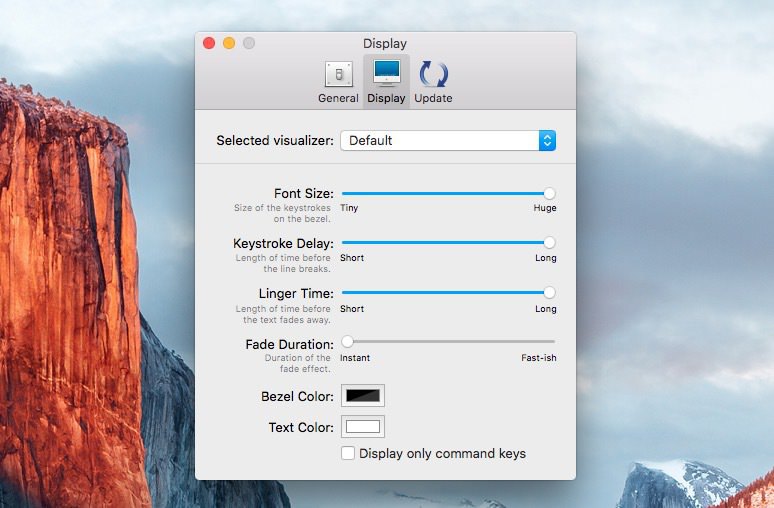Screen dimensions: 774x508
Task: Minimize the Display window with yellow button
Action: pos(229,43)
